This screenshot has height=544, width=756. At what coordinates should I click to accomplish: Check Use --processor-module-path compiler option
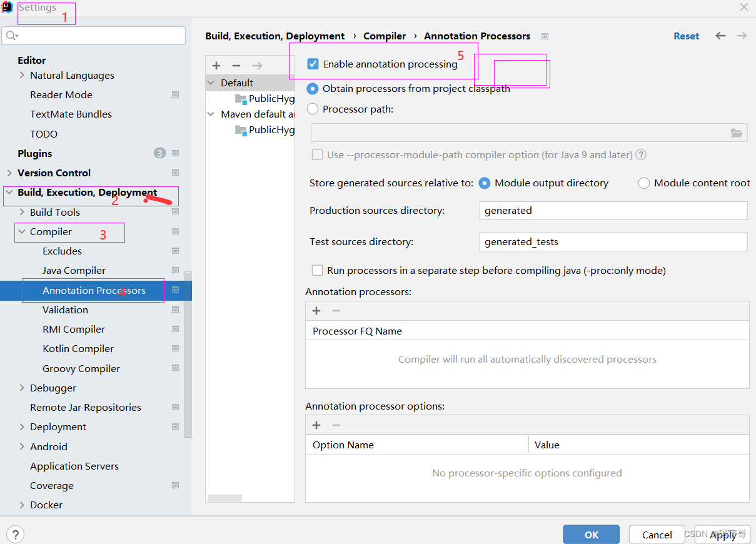[317, 154]
